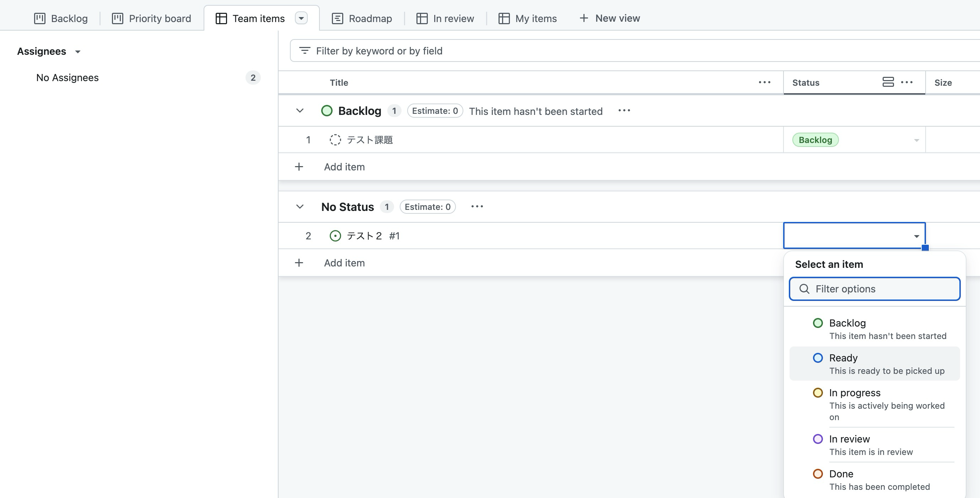Open Title column options menu
This screenshot has height=498, width=980.
click(x=764, y=82)
